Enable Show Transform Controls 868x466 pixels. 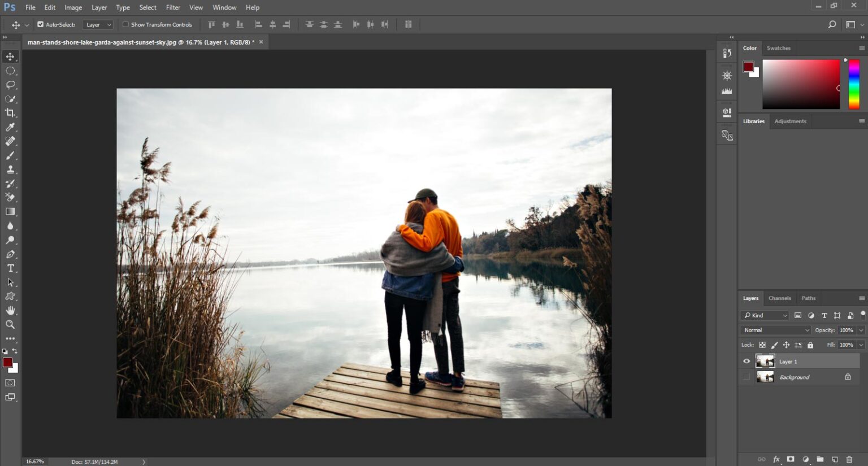125,24
